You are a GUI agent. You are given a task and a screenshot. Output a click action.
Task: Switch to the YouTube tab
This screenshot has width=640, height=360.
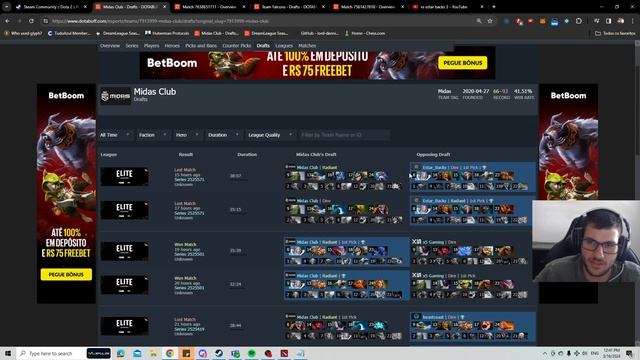(x=447, y=7)
